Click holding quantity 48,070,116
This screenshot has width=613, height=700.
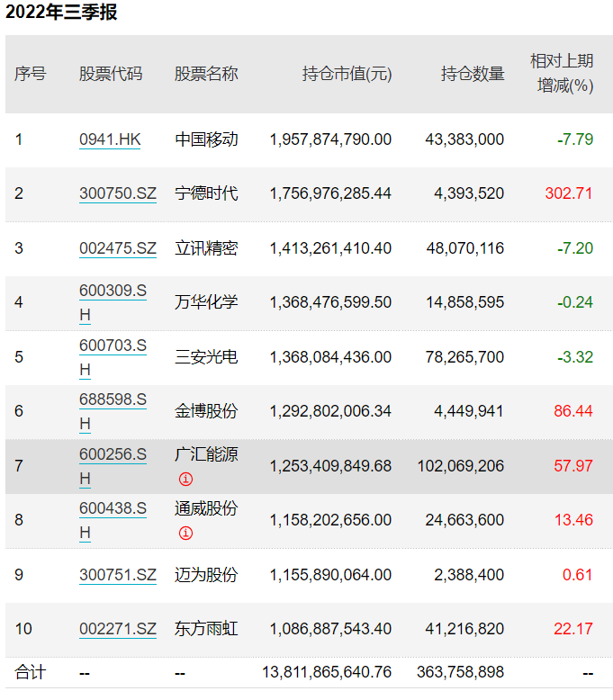pos(464,248)
